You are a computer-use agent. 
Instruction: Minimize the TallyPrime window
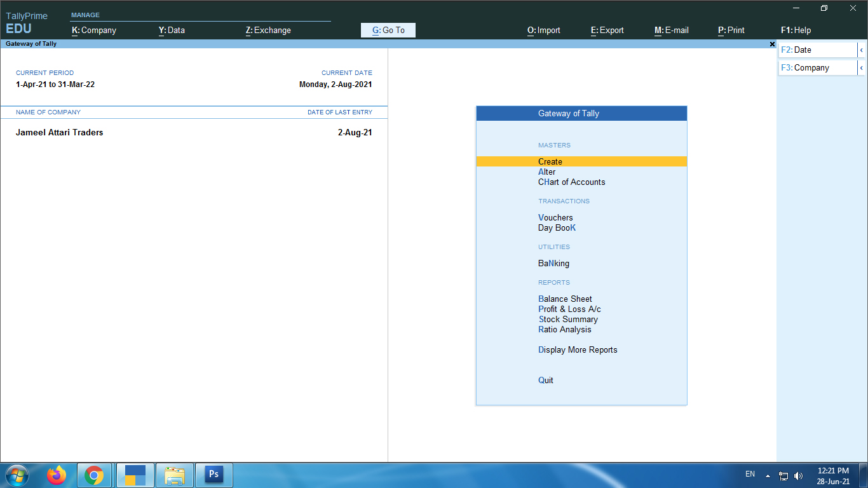pos(796,8)
